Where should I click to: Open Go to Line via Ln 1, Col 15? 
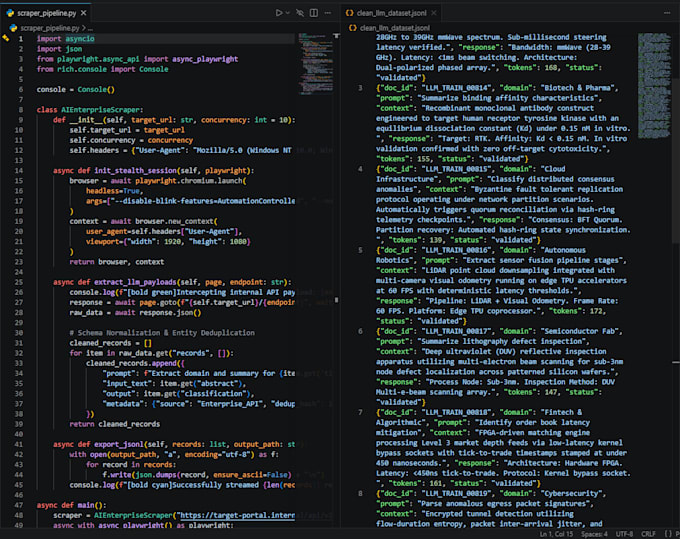pos(556,534)
